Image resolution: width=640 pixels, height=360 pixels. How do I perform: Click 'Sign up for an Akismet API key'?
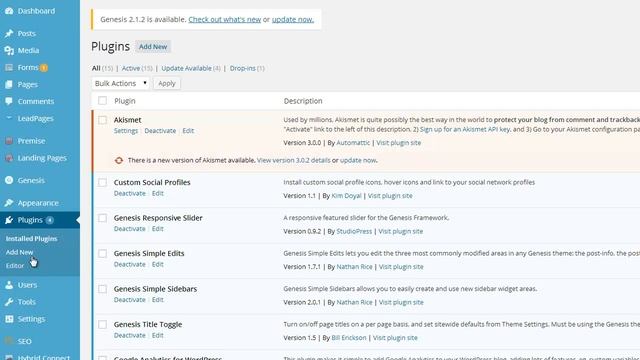pos(465,129)
